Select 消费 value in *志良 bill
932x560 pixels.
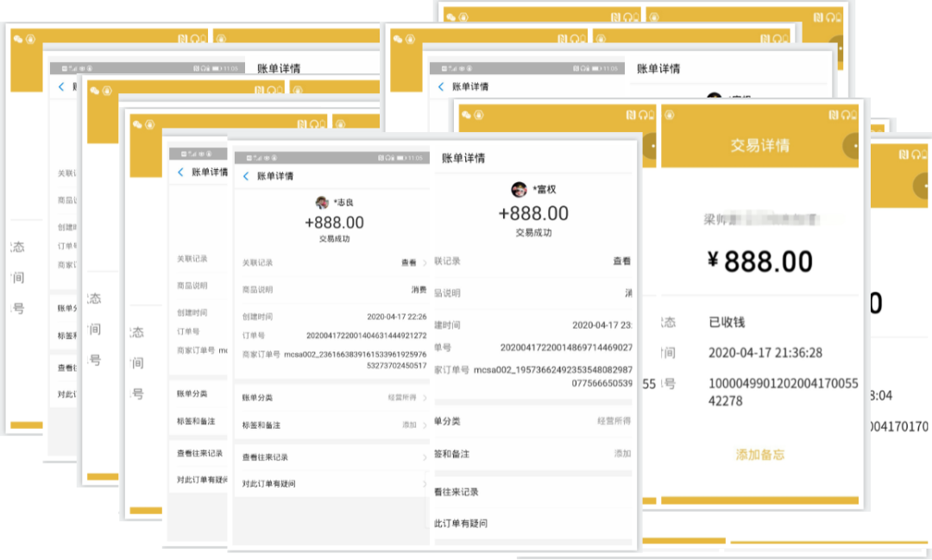click(x=419, y=290)
